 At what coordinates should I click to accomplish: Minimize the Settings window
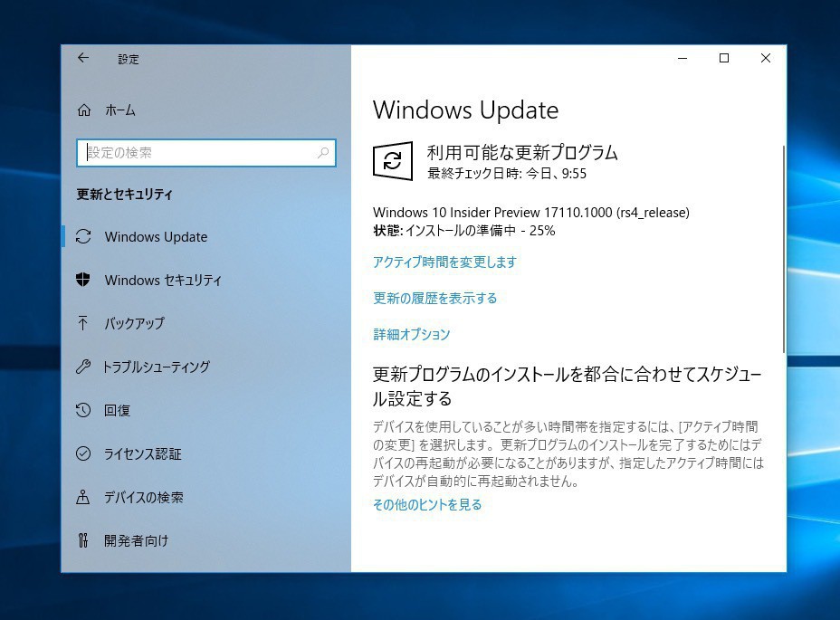tap(682, 58)
